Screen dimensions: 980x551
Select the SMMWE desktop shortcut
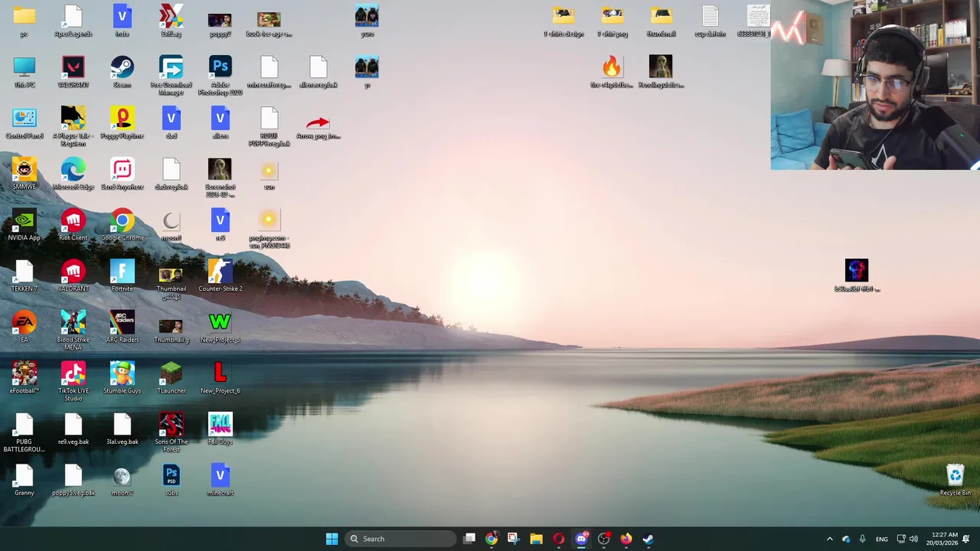coord(24,174)
